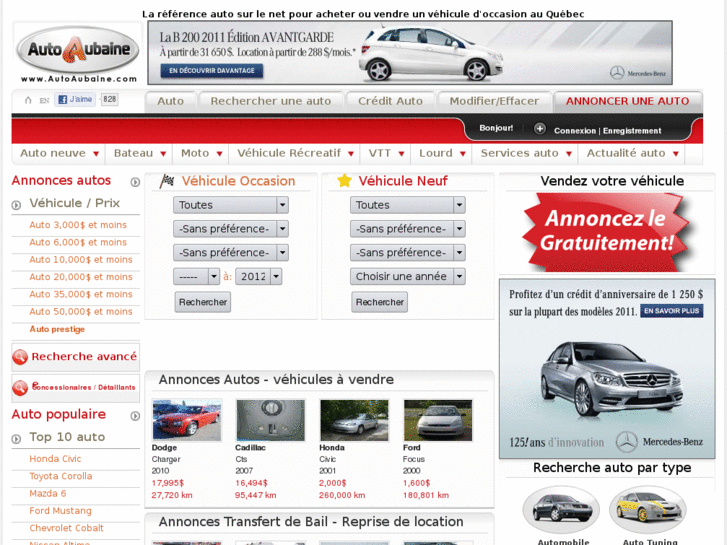Click Rechercher under Véhicule Occasion
Viewport: 727px width, 545px height.
(203, 302)
